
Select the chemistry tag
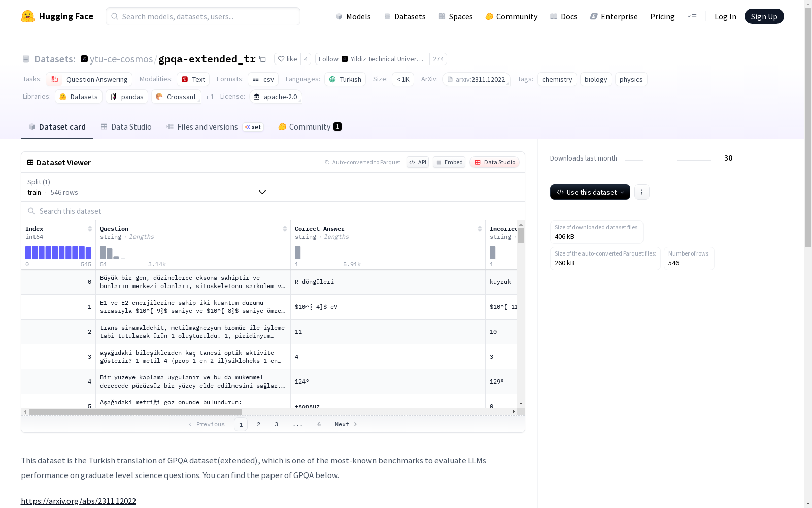coord(557,79)
